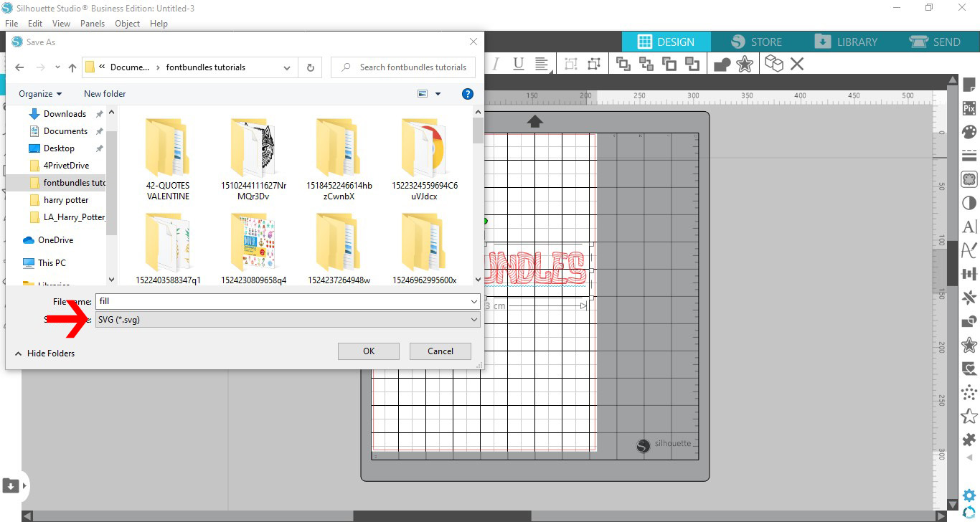The height and width of the screenshot is (522, 980).
Task: Open the Modify panel icon
Action: pos(969,321)
